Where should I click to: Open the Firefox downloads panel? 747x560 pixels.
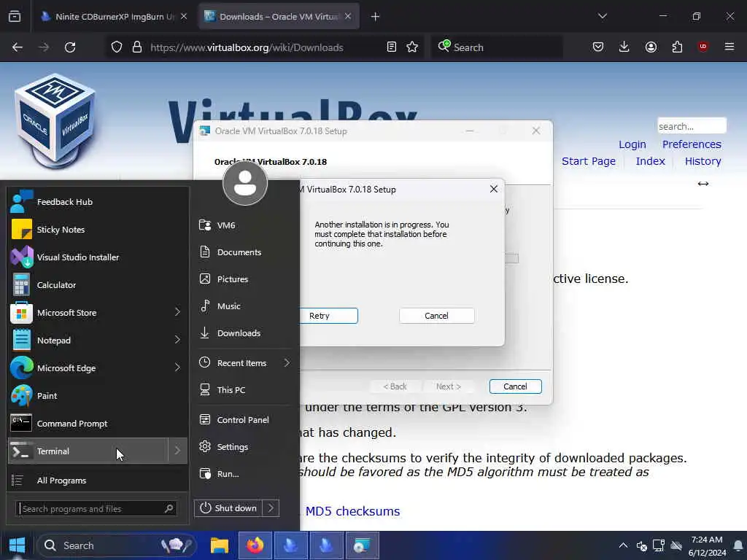point(624,47)
